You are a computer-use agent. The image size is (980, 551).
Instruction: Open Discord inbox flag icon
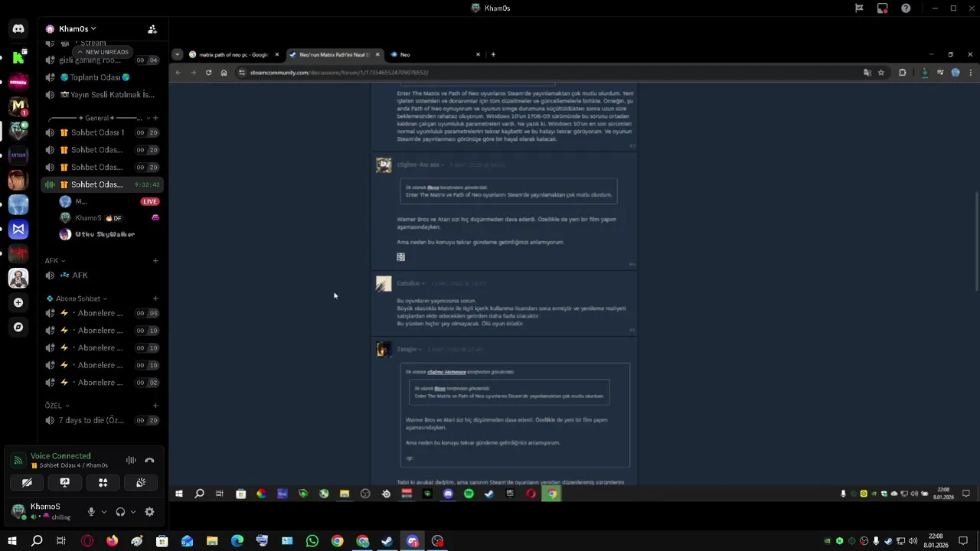(859, 8)
